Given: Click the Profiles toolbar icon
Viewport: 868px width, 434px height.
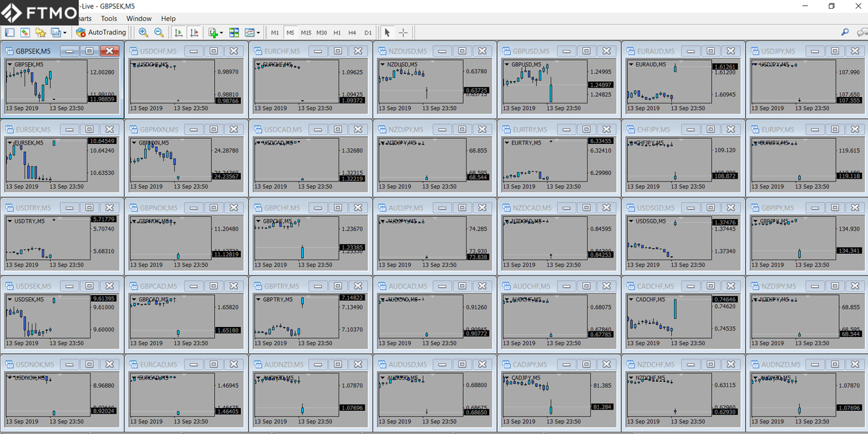Looking at the screenshot, I should [56, 33].
